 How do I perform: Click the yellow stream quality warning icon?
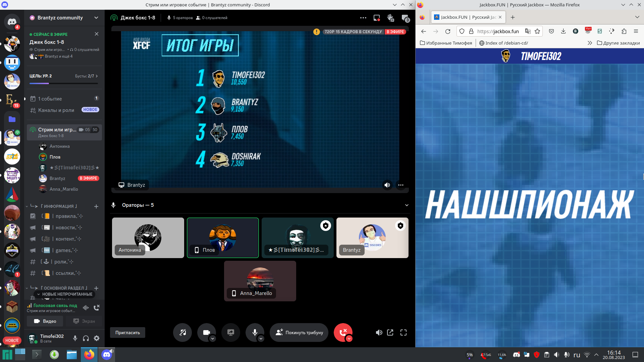(x=317, y=32)
